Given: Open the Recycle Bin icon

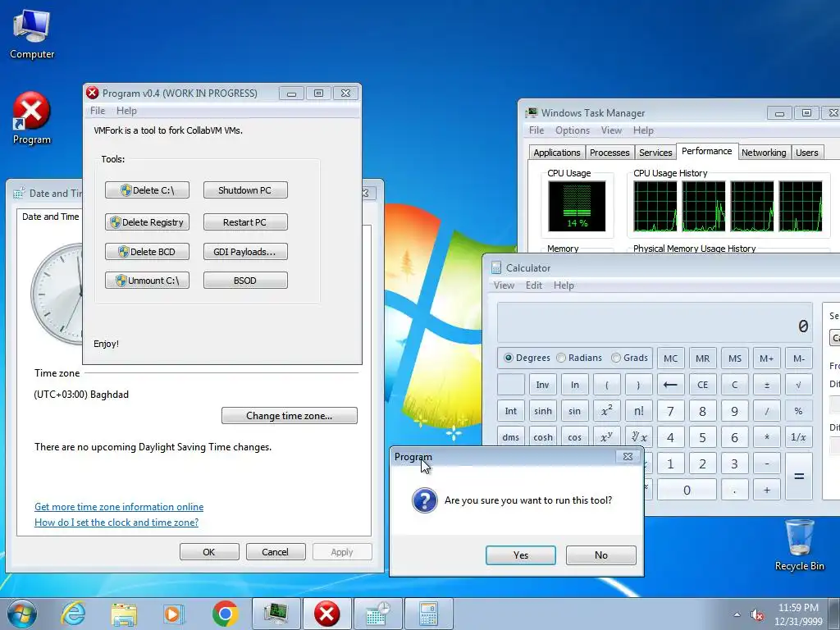Looking at the screenshot, I should (799, 545).
